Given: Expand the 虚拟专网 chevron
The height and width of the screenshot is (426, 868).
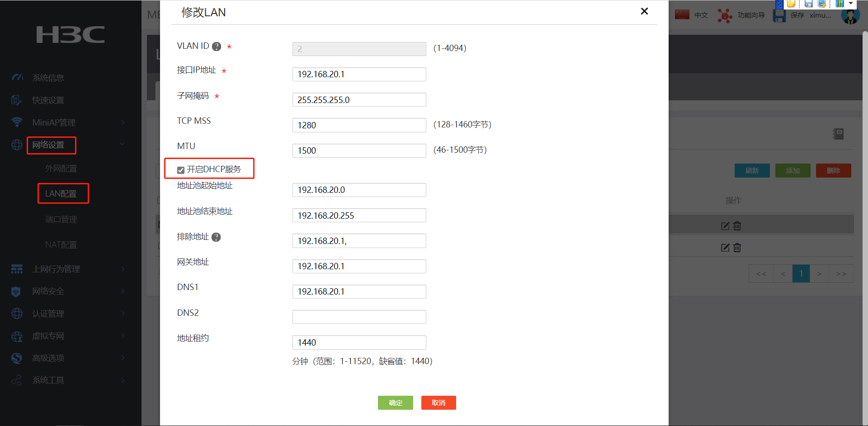Looking at the screenshot, I should (x=123, y=336).
